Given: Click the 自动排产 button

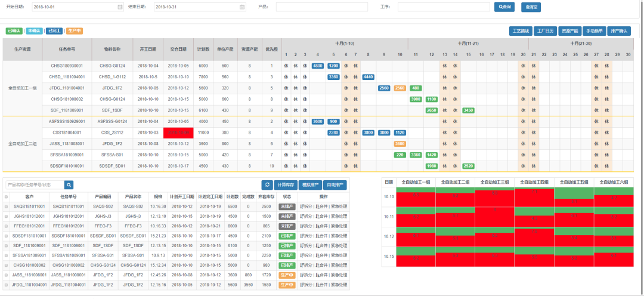Looking at the screenshot, I should click(x=335, y=185).
